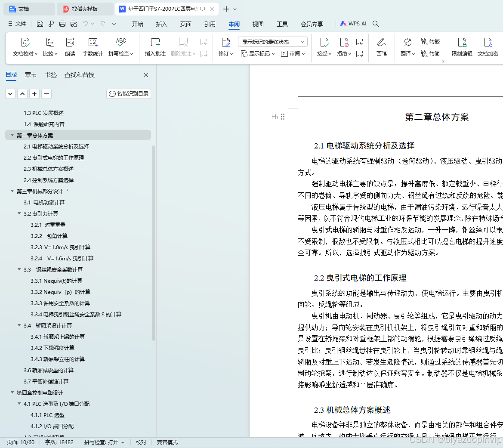The width and height of the screenshot is (503, 448).
Task: Click 字数: 18482 in status bar
Action: click(x=59, y=442)
